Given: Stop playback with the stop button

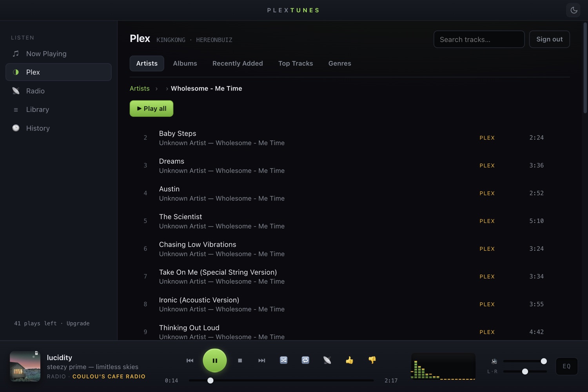Looking at the screenshot, I should 240,360.
